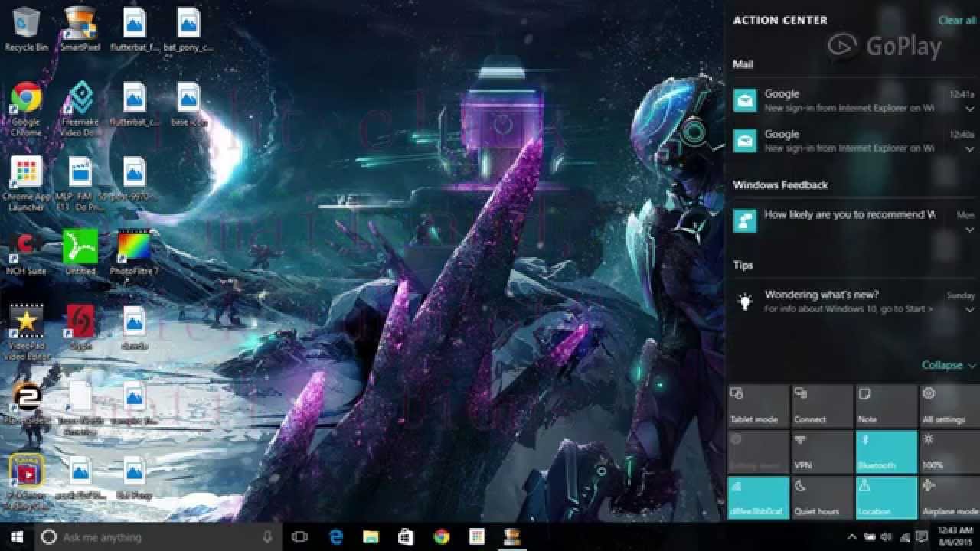Expand the Tips notification chevron
The width and height of the screenshot is (980, 551).
pos(970,309)
